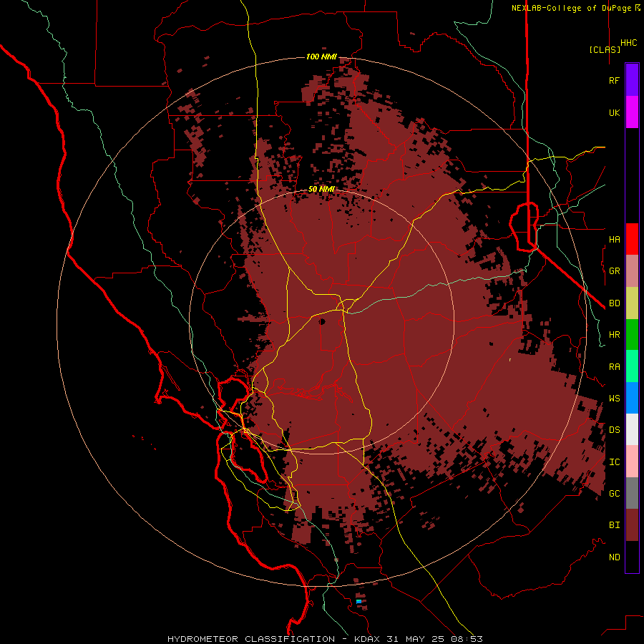Click the "GR" legend label
Viewport: 644px width, 644px height.
pos(614,271)
